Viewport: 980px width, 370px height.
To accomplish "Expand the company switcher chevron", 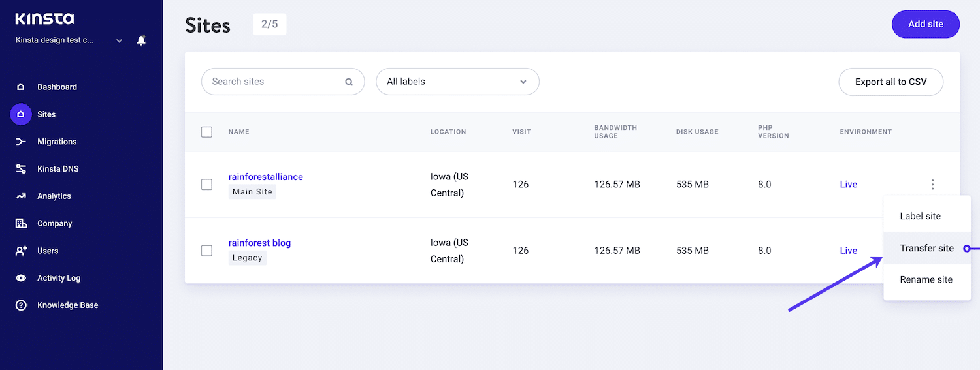I will point(119,40).
